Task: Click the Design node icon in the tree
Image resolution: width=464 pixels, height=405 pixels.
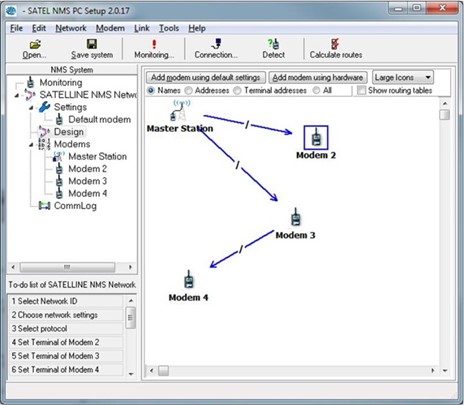Action: click(44, 132)
